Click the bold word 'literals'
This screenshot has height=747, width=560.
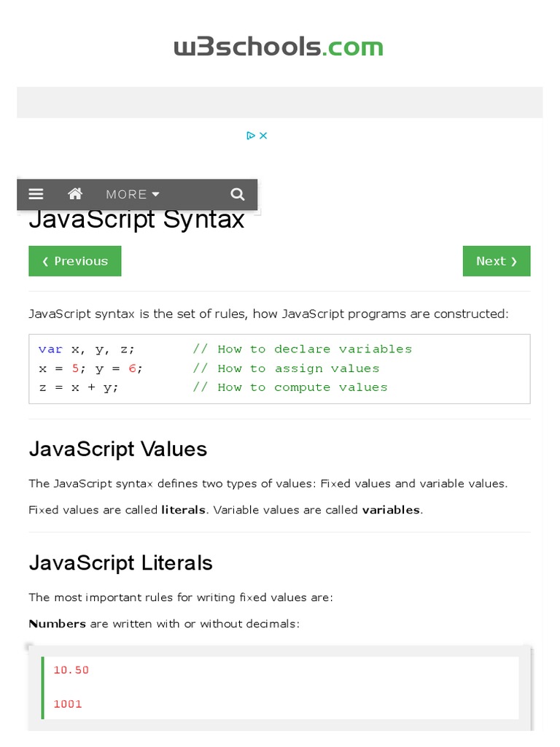183,510
